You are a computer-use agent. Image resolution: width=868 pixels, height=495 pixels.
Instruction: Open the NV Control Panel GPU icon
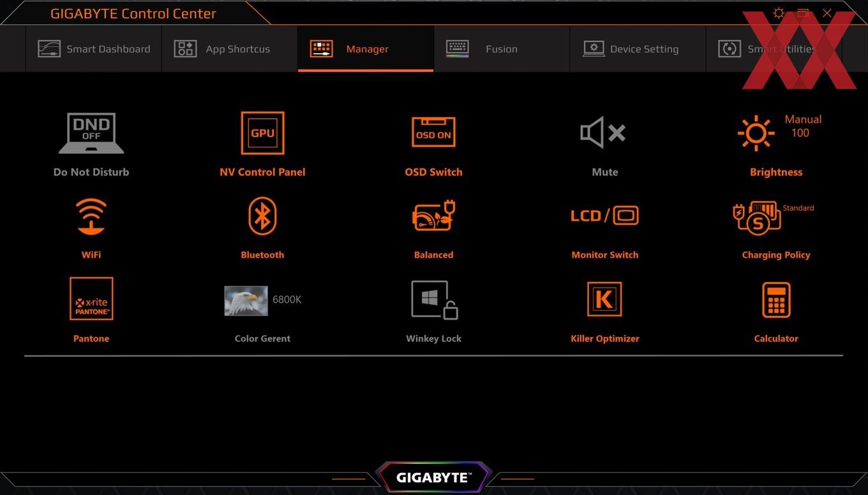262,133
